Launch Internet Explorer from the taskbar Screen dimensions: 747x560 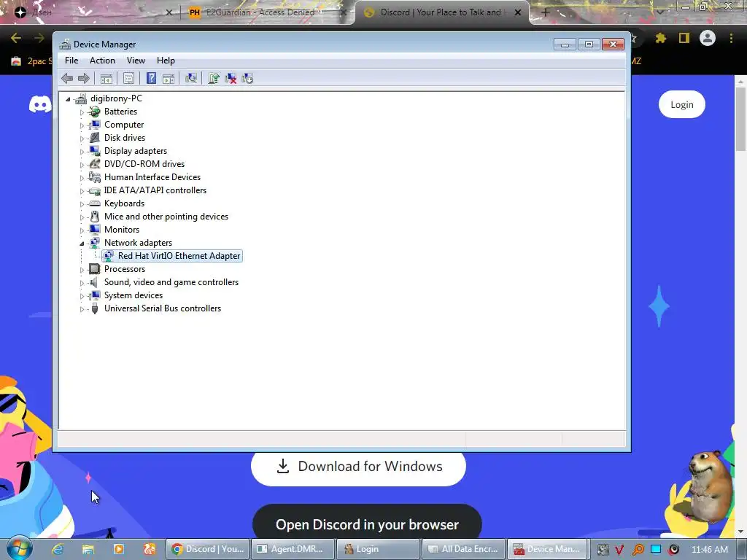point(58,549)
